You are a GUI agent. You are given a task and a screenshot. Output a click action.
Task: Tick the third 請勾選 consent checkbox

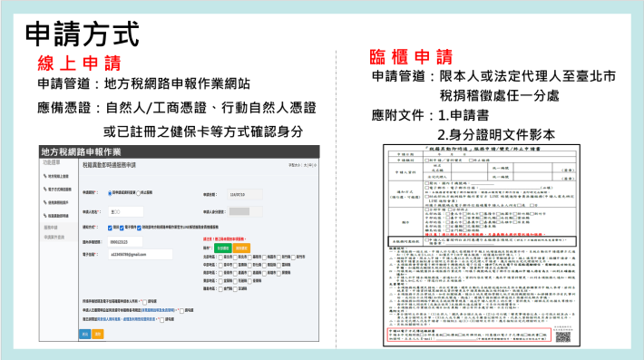(161, 319)
